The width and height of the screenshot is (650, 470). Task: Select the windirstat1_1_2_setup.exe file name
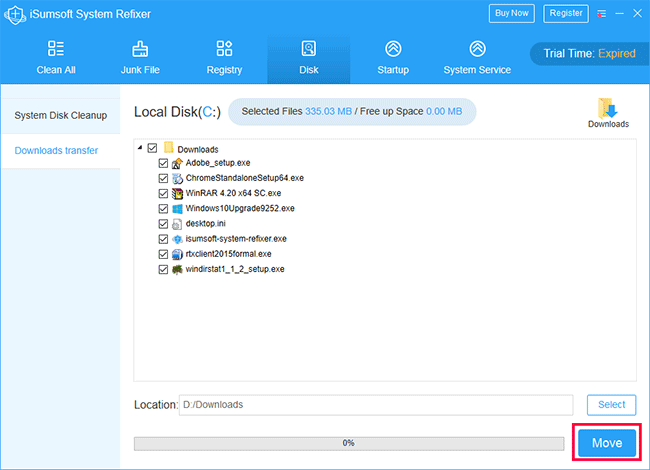[235, 269]
